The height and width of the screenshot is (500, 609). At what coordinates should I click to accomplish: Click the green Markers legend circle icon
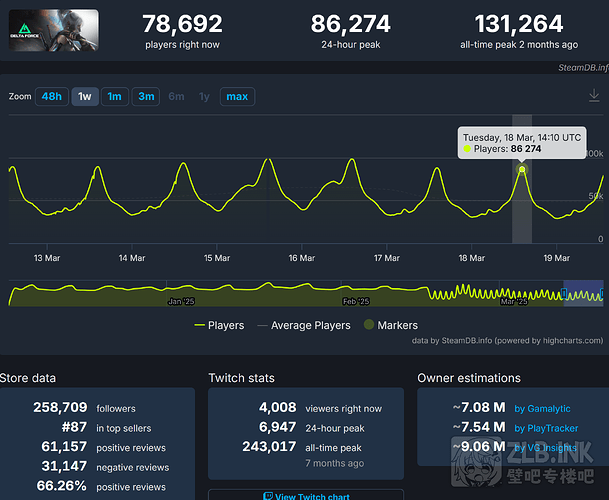pos(367,325)
